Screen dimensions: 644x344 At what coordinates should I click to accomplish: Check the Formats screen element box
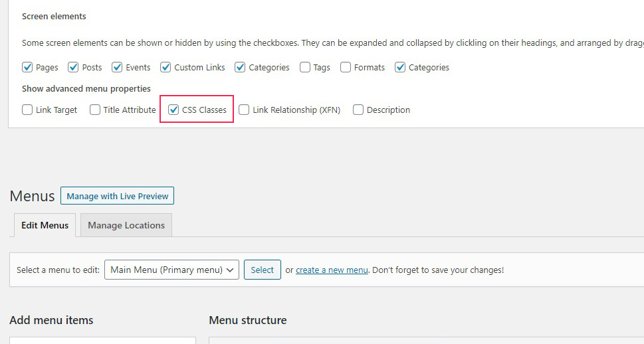click(346, 67)
